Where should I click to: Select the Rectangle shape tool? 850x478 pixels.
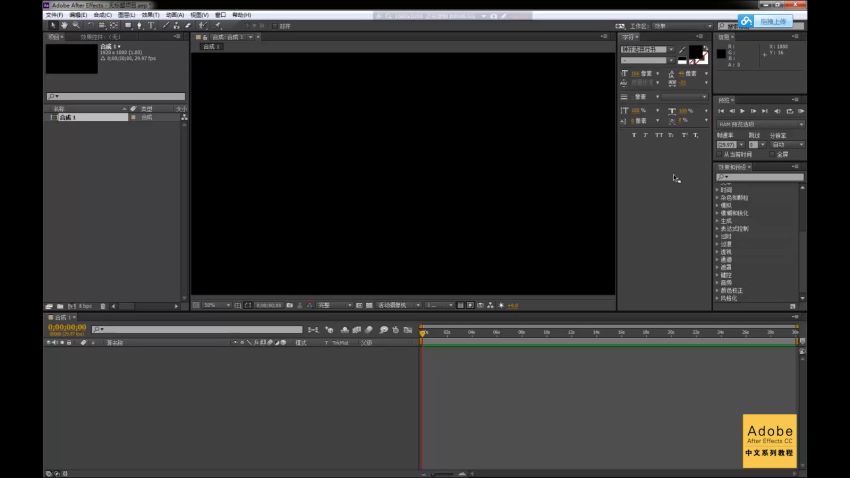(128, 25)
